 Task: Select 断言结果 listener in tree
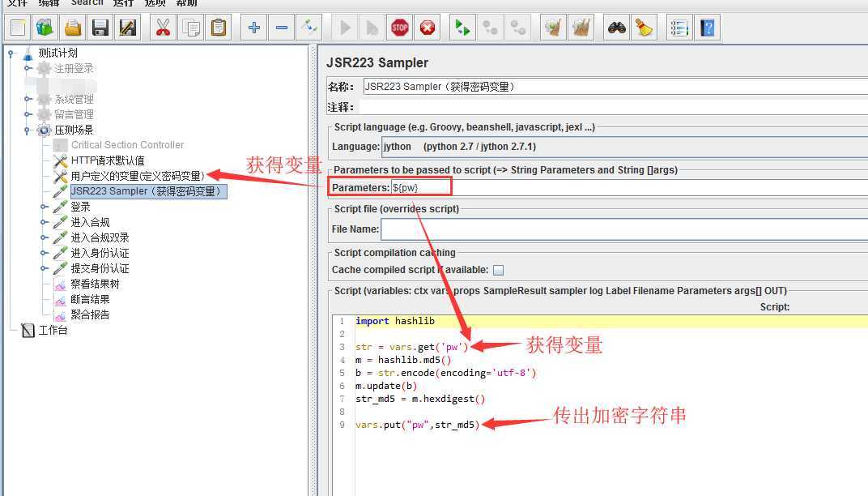pos(90,299)
